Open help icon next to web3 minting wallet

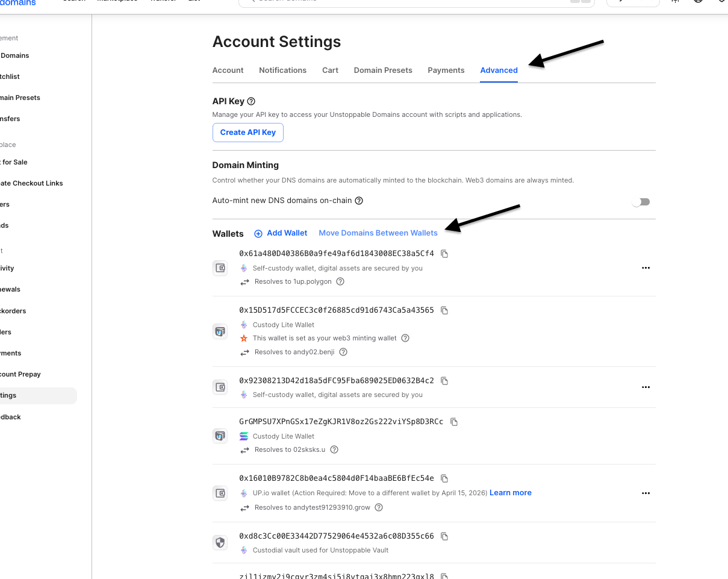click(x=405, y=338)
